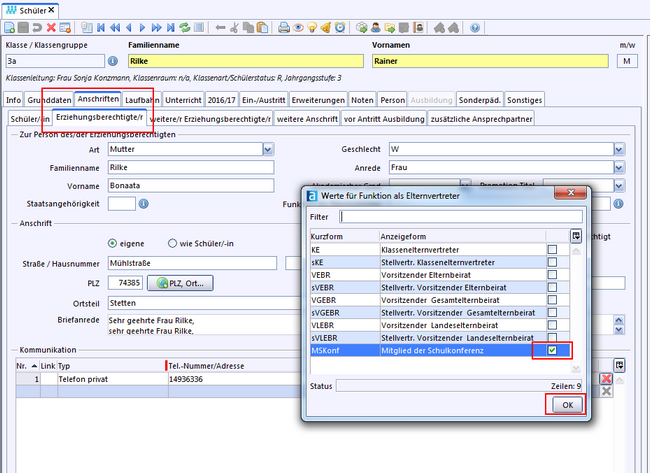Click the scissors cut icon
This screenshot has width=650, height=473.
(x=235, y=27)
